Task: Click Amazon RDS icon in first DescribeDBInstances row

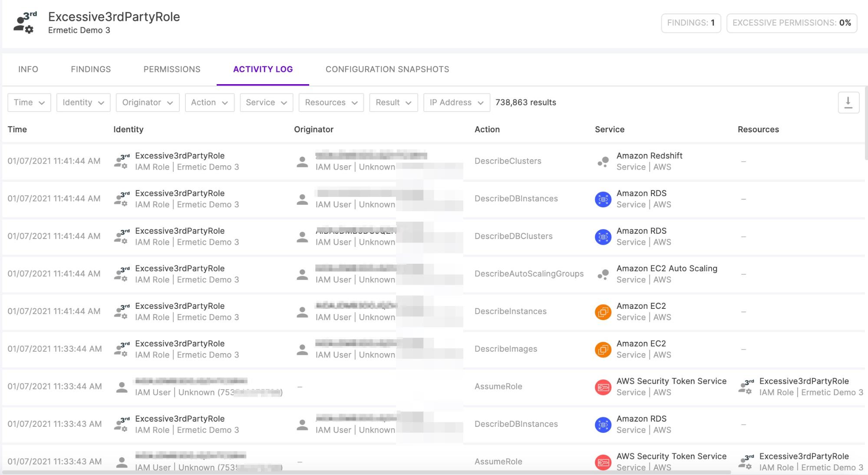Action: pos(603,199)
